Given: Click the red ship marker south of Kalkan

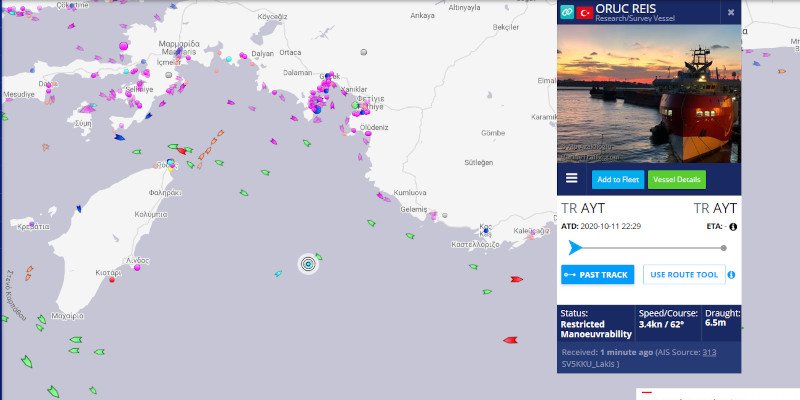Looking at the screenshot, I should pyautogui.click(x=516, y=279).
